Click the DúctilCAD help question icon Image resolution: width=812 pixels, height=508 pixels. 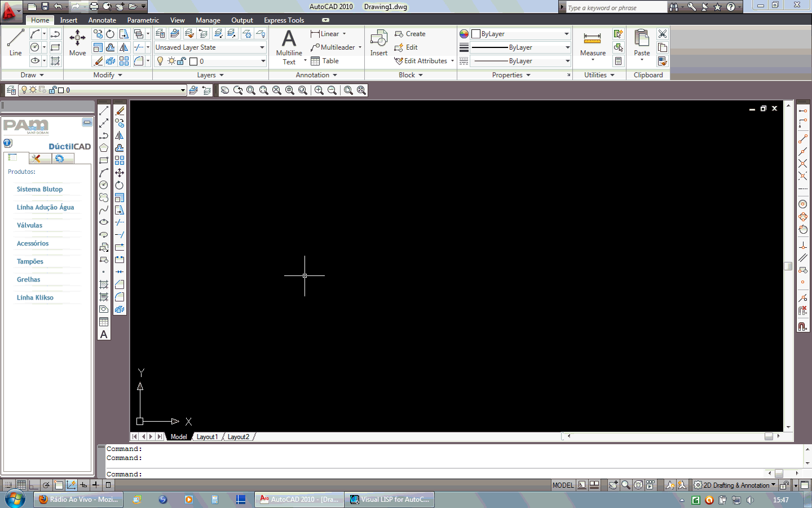tap(8, 143)
